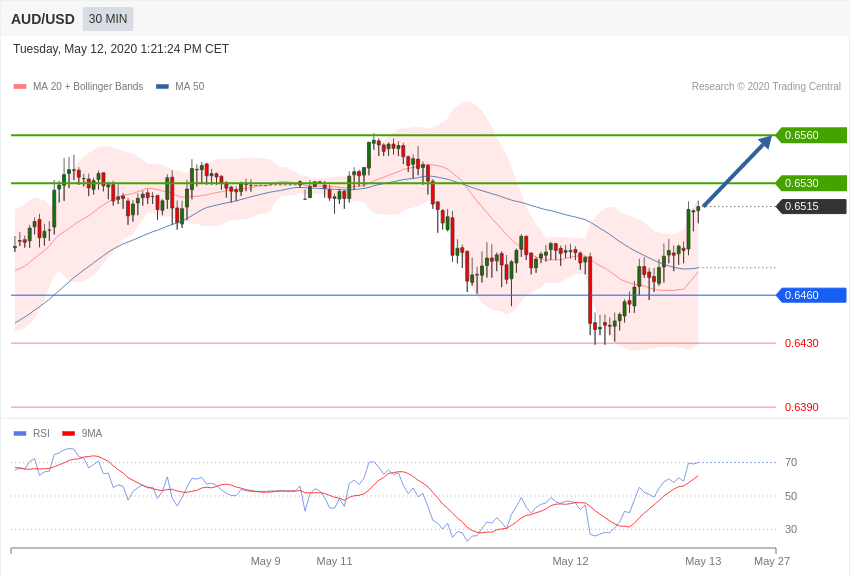Click the May 13 date axis label
The width and height of the screenshot is (850, 576).
click(703, 561)
